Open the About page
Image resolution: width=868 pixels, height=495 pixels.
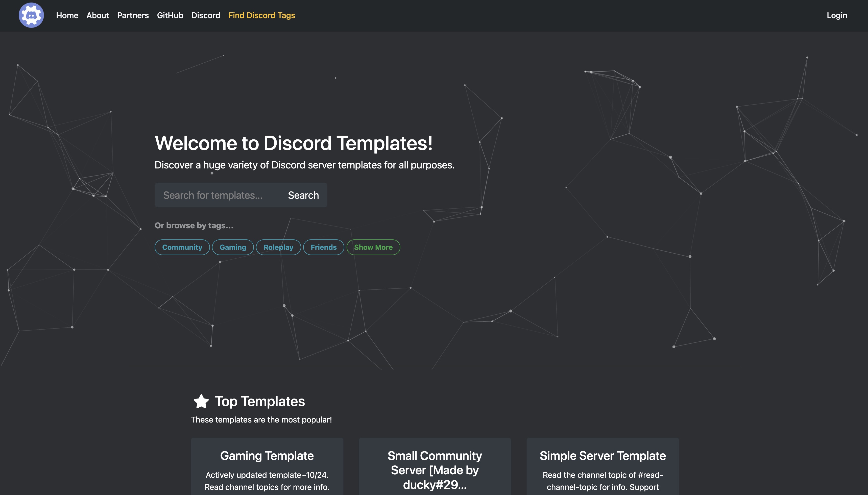coord(98,16)
